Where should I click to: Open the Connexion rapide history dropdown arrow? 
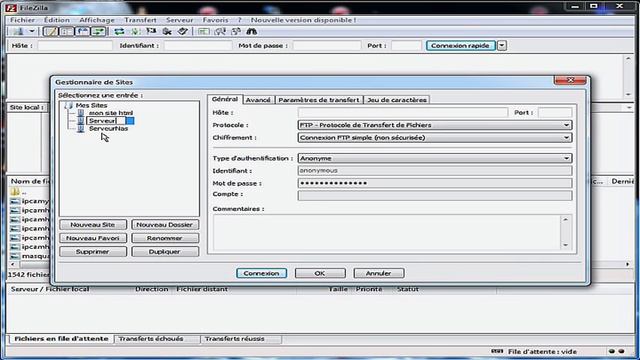coord(502,45)
